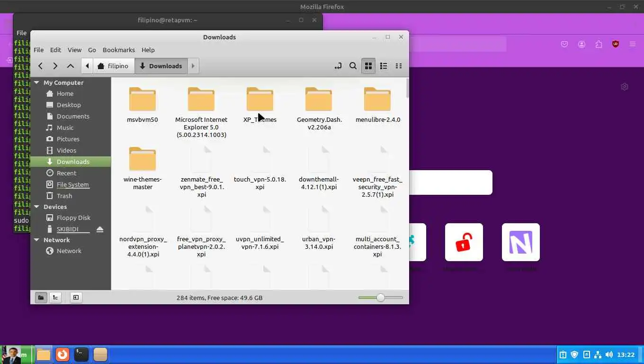Select the wine-themes-master folder
The width and height of the screenshot is (644, 364).
click(143, 168)
